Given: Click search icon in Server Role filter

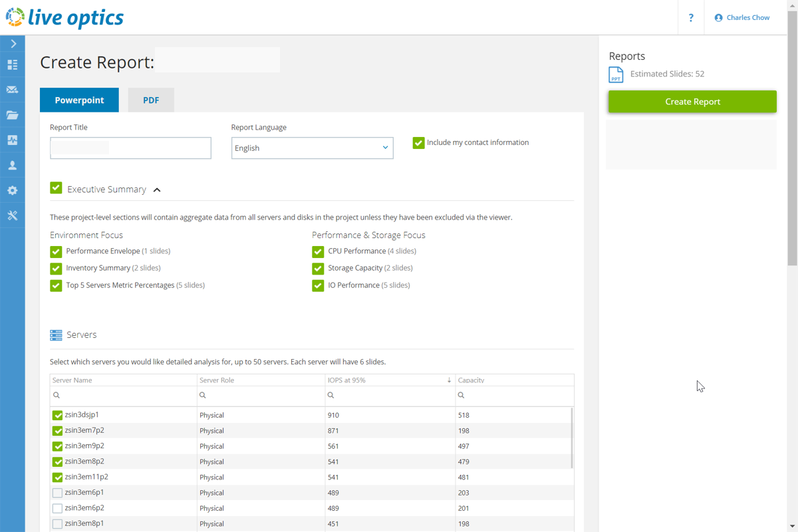Looking at the screenshot, I should (x=203, y=395).
